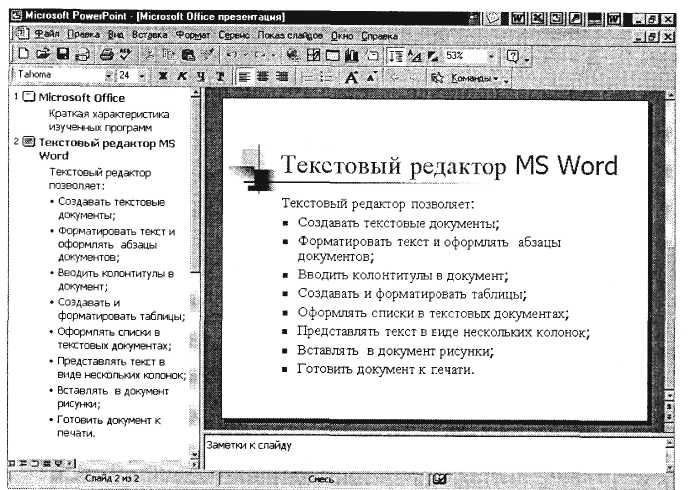This screenshot has height=490, width=693.
Task: Launch Excel from Office shortcut bar
Action: pyautogui.click(x=537, y=19)
